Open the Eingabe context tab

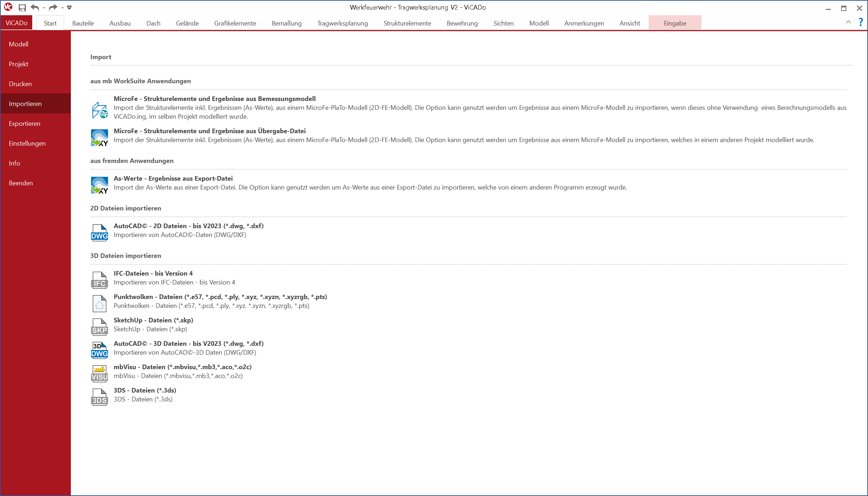675,23
